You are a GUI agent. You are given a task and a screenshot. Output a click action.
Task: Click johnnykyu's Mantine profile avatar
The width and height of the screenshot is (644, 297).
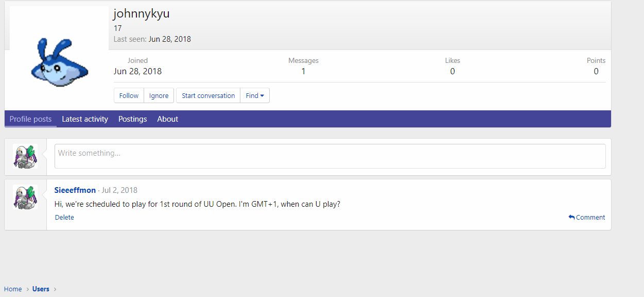coord(59,57)
